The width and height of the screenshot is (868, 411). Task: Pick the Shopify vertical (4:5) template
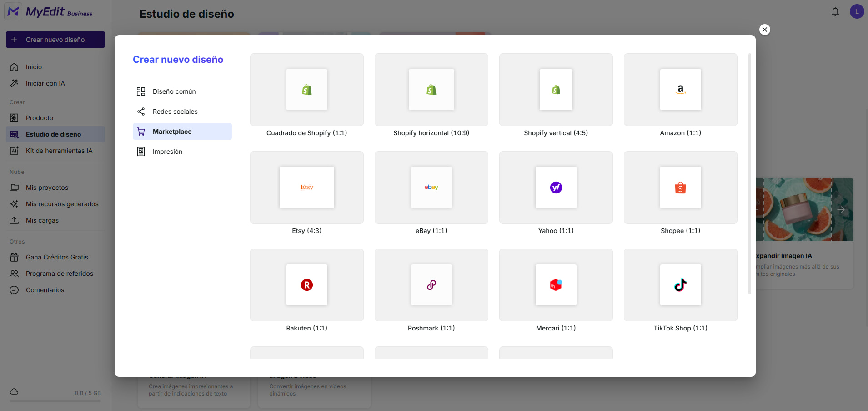click(556, 90)
